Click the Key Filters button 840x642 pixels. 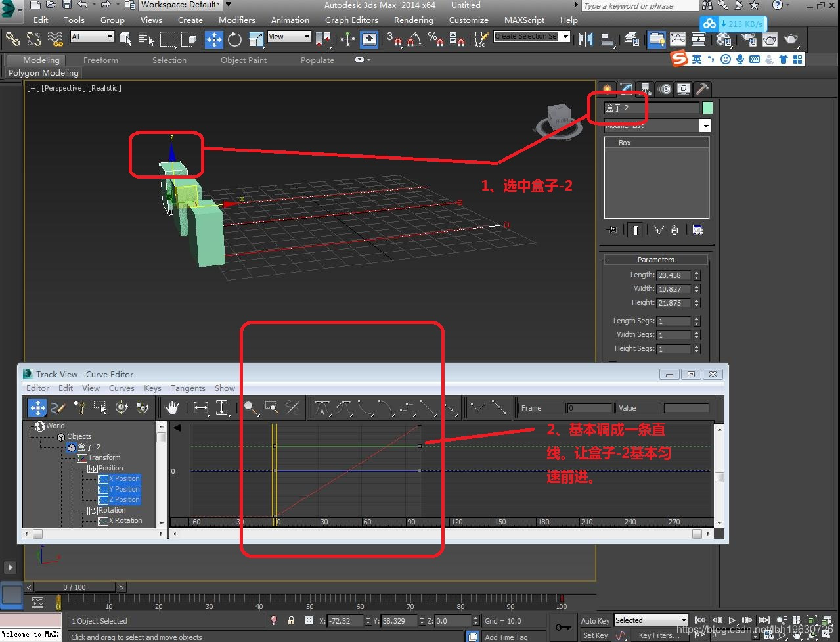(659, 635)
